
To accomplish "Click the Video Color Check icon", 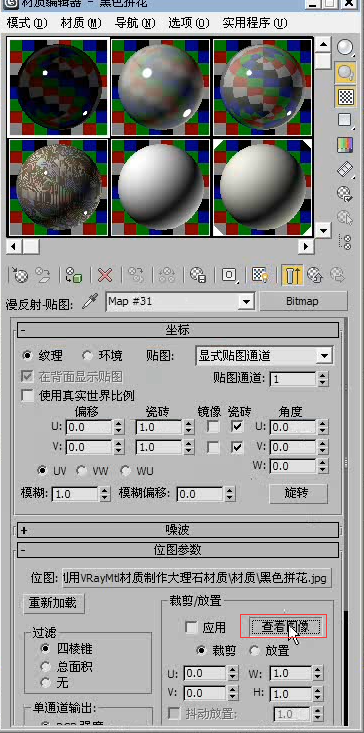I will [x=345, y=145].
